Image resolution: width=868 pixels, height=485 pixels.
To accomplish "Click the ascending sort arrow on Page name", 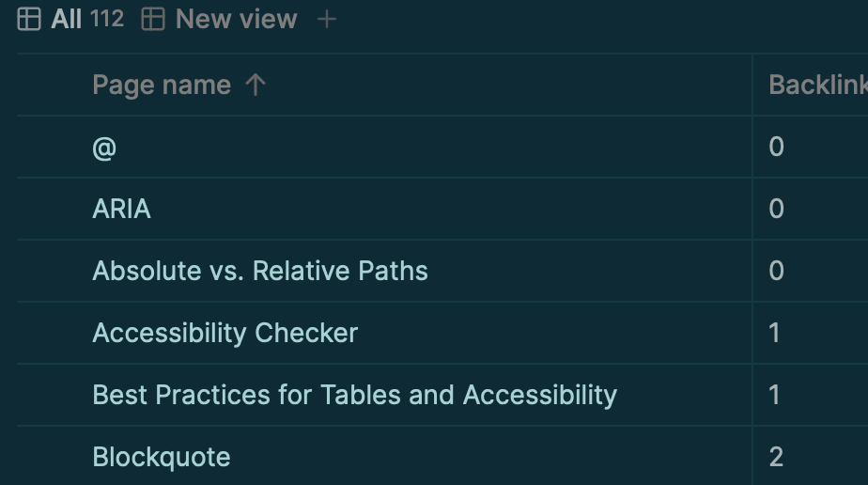I will [256, 85].
